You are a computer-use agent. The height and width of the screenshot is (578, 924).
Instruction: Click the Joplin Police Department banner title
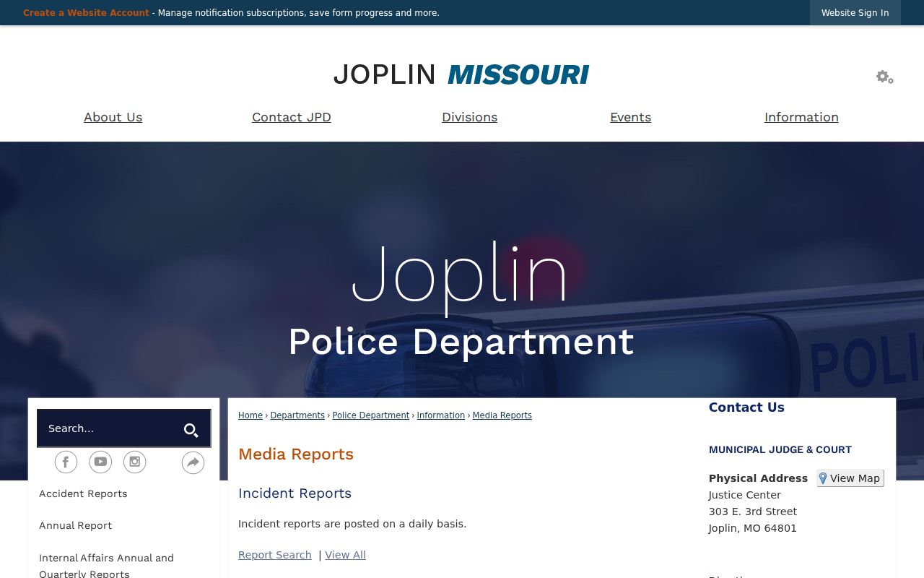[x=461, y=301]
